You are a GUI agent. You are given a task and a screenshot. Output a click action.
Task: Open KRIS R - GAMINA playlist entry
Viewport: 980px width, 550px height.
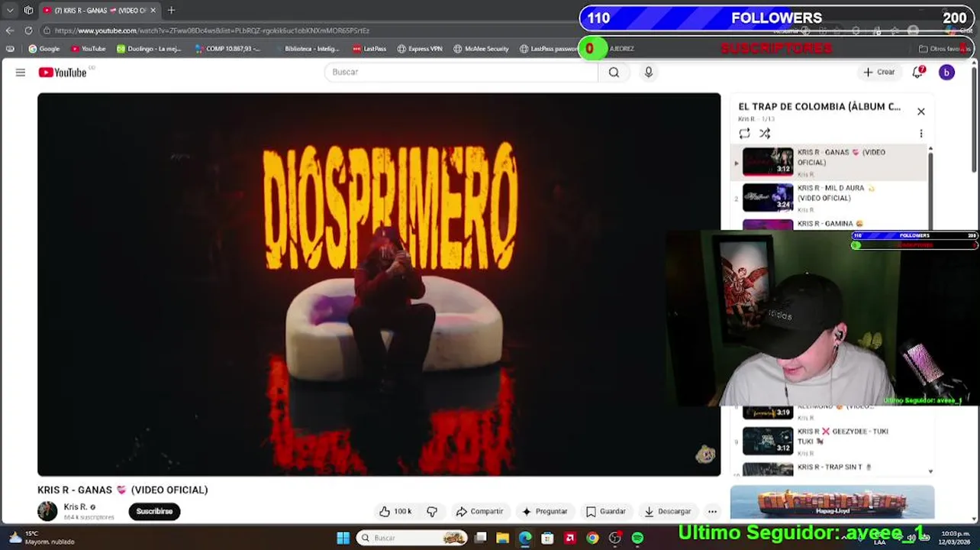(x=830, y=224)
